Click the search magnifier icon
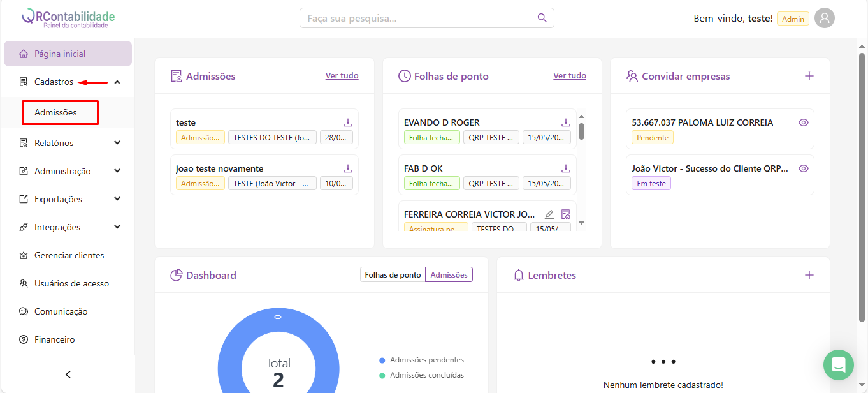Image resolution: width=868 pixels, height=393 pixels. tap(542, 18)
